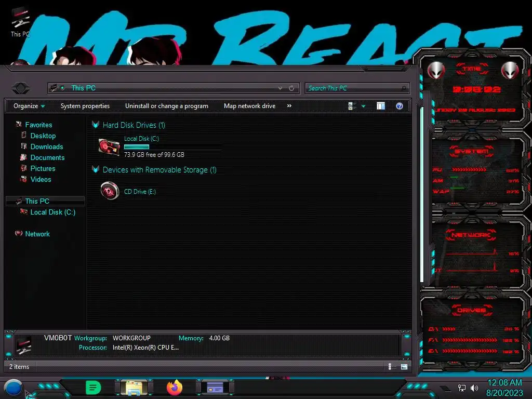This screenshot has width=532, height=399.
Task: Open Pictures in Favorites
Action: pyautogui.click(x=43, y=168)
